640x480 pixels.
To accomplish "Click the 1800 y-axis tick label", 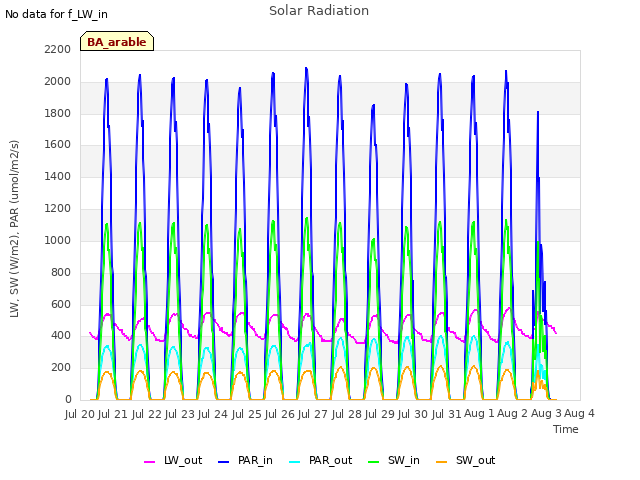I will tap(58, 113).
